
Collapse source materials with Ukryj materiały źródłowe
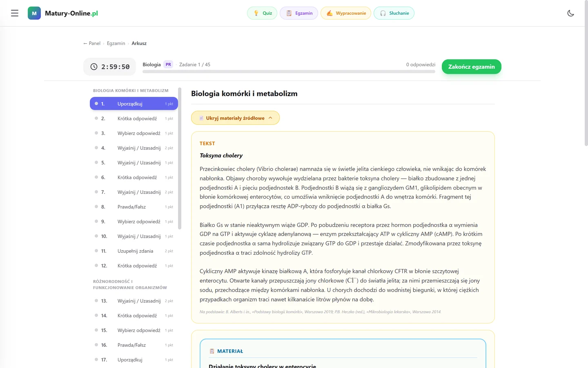tap(235, 118)
